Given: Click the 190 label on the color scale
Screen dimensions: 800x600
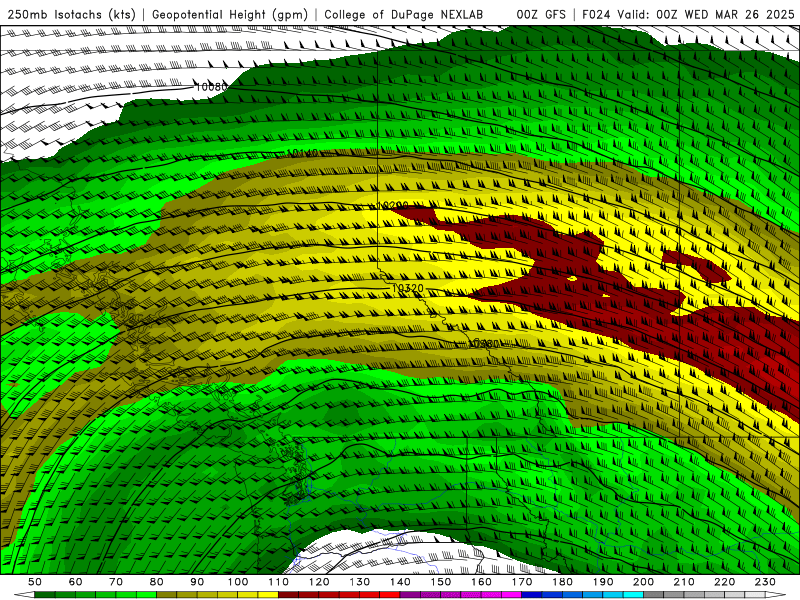Looking at the screenshot, I should [x=603, y=582].
